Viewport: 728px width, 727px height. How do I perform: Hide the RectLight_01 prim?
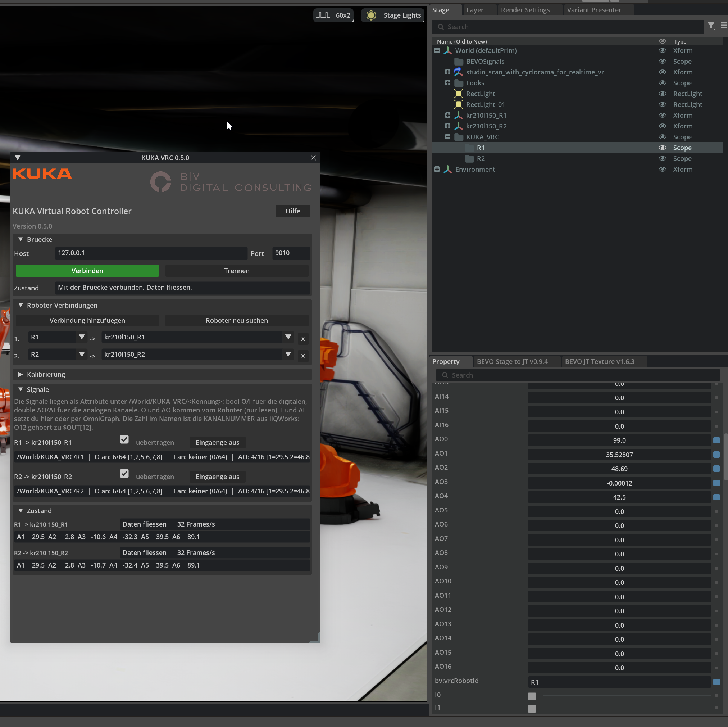click(x=662, y=104)
